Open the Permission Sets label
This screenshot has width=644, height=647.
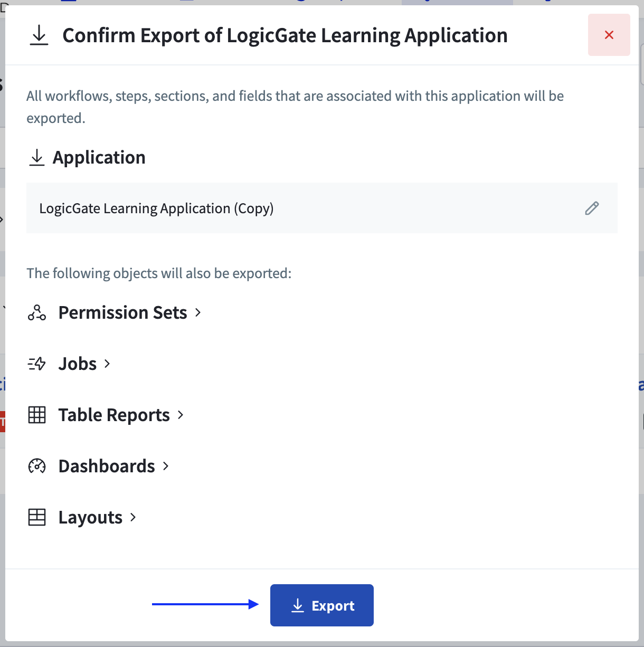pos(122,312)
